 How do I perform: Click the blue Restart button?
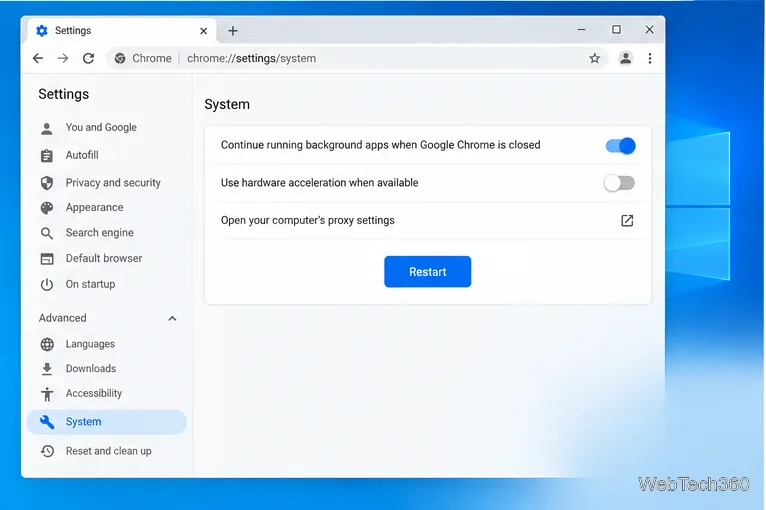point(427,272)
